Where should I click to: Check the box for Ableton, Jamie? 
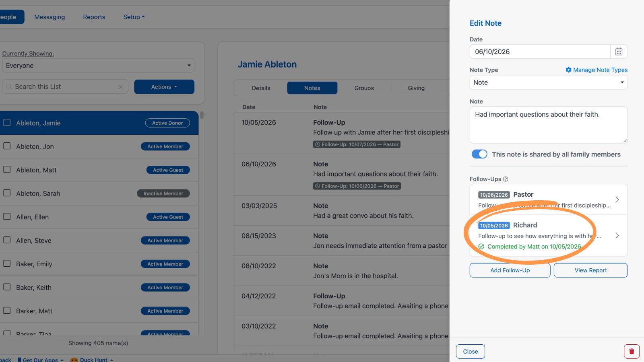pyautogui.click(x=7, y=122)
